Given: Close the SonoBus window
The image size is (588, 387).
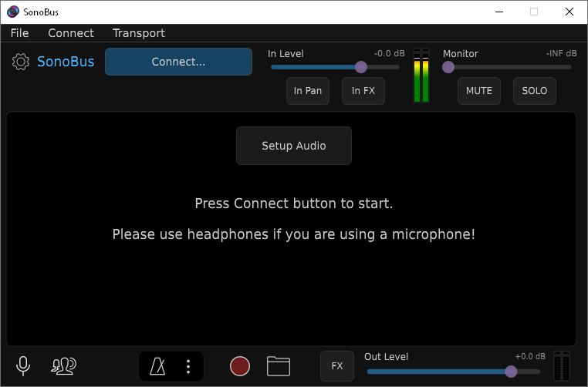Looking at the screenshot, I should [569, 12].
